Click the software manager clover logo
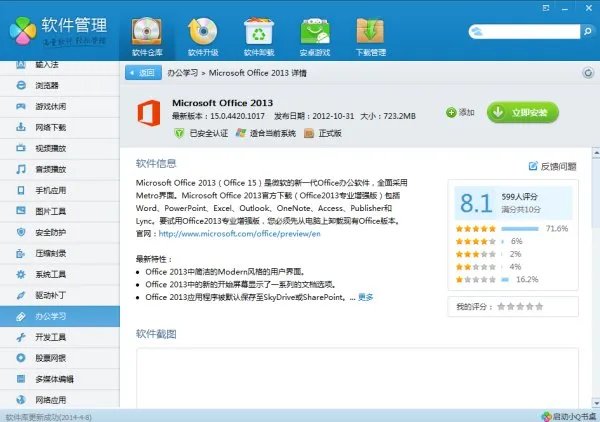This screenshot has width=600, height=422. click(x=23, y=31)
